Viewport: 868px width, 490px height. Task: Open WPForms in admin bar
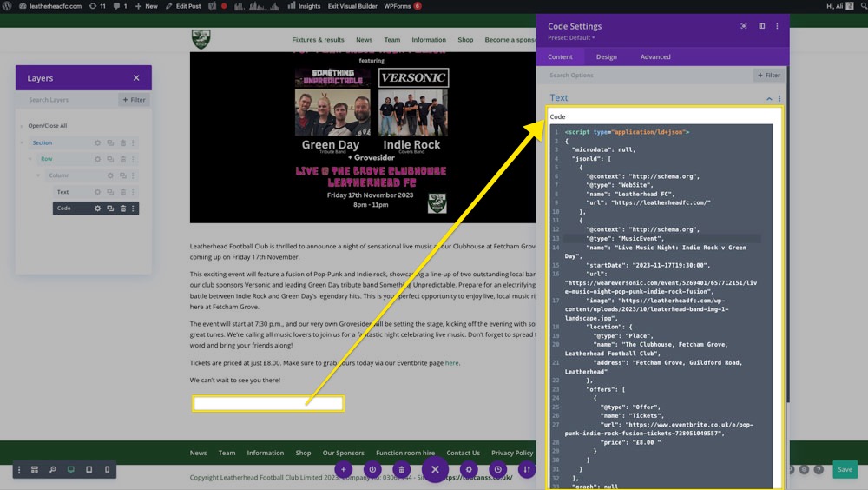click(x=403, y=6)
